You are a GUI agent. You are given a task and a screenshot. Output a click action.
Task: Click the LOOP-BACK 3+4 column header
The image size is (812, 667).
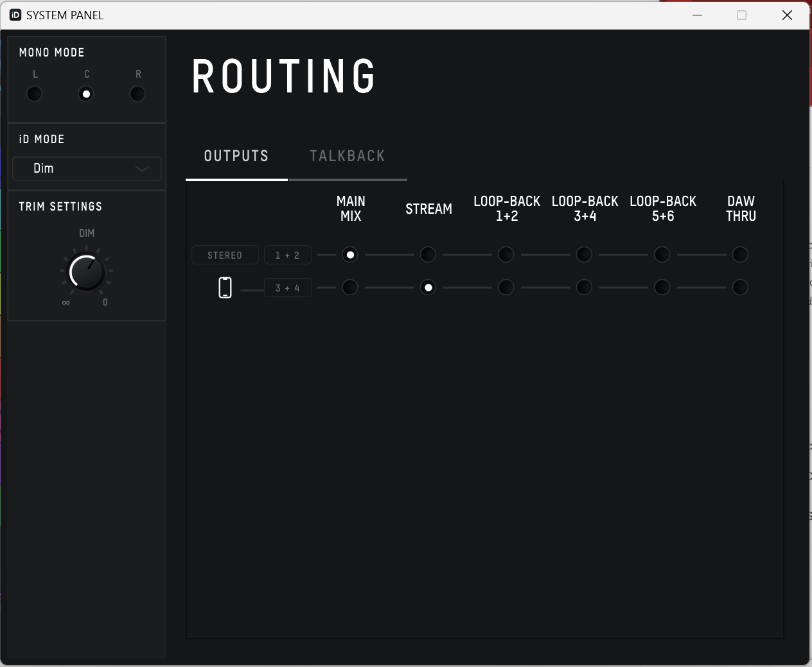click(585, 209)
